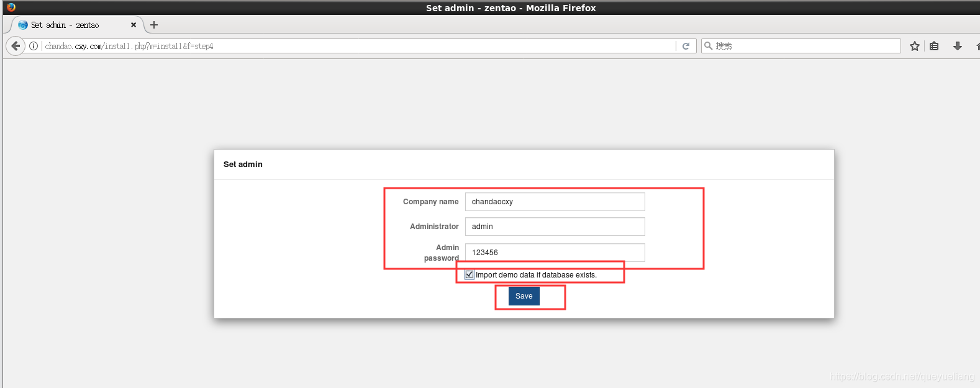Click the window title Set admin - zentao

click(x=510, y=8)
